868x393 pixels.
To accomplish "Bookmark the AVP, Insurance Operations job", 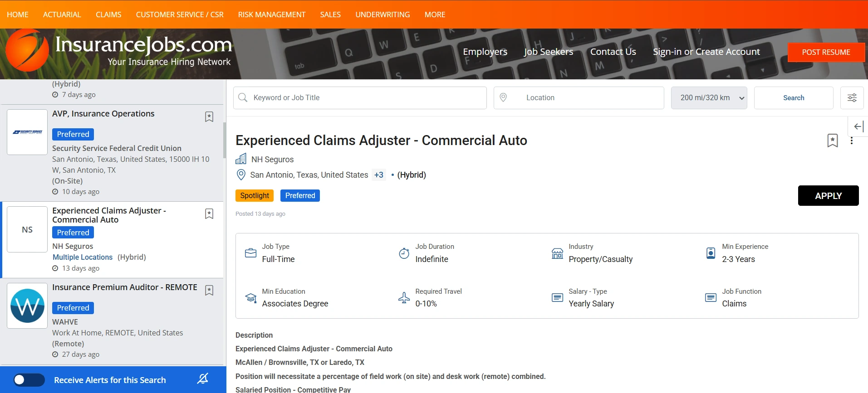I will 209,117.
